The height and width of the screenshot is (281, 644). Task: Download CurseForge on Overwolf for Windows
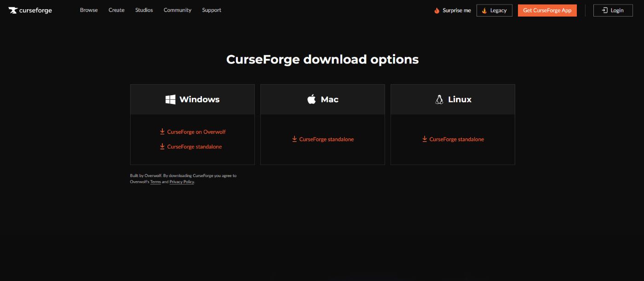point(193,132)
